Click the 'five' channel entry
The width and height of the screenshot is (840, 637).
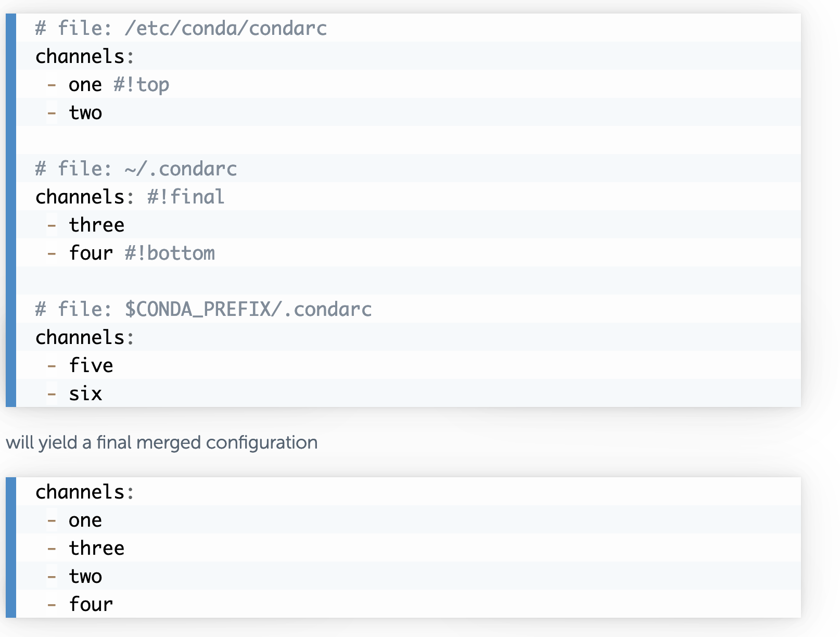click(91, 365)
